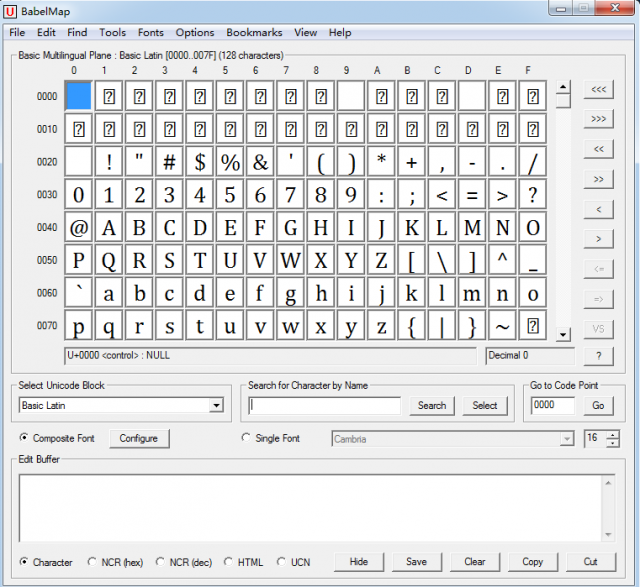Click the Search button
This screenshot has height=587, width=640.
[x=432, y=406]
